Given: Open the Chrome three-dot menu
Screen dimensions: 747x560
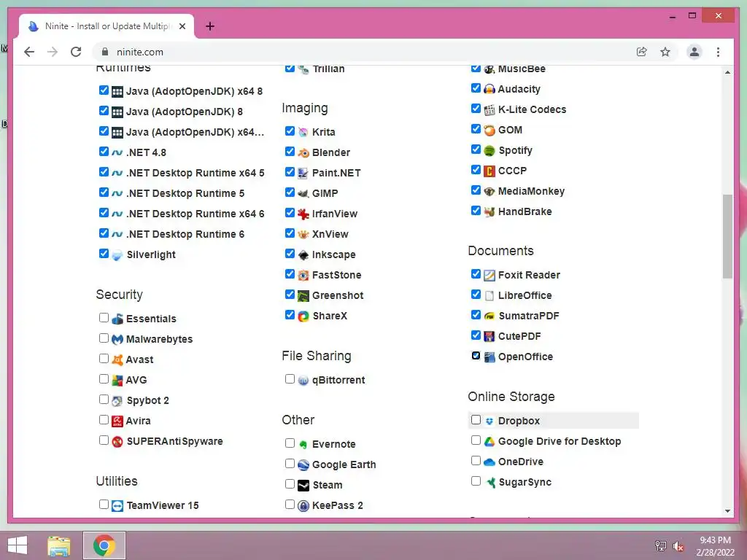Looking at the screenshot, I should pos(718,52).
